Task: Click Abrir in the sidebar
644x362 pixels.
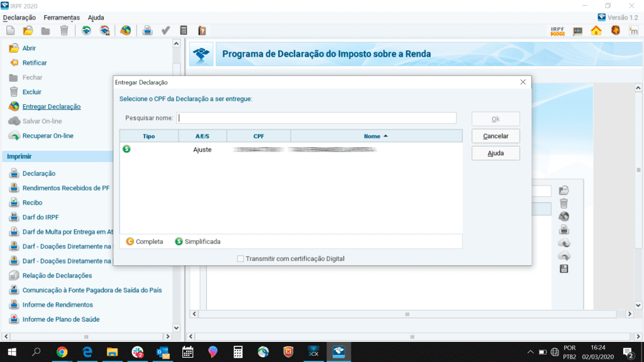Action: click(x=29, y=48)
